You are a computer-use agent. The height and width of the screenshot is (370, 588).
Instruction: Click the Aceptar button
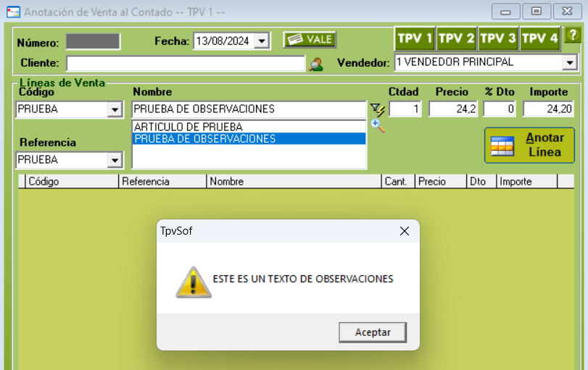click(373, 332)
